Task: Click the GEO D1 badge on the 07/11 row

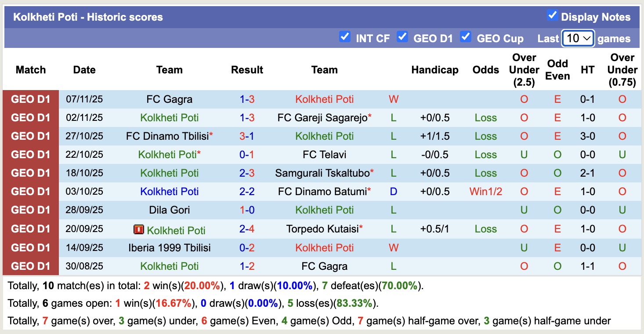Action: click(x=31, y=99)
